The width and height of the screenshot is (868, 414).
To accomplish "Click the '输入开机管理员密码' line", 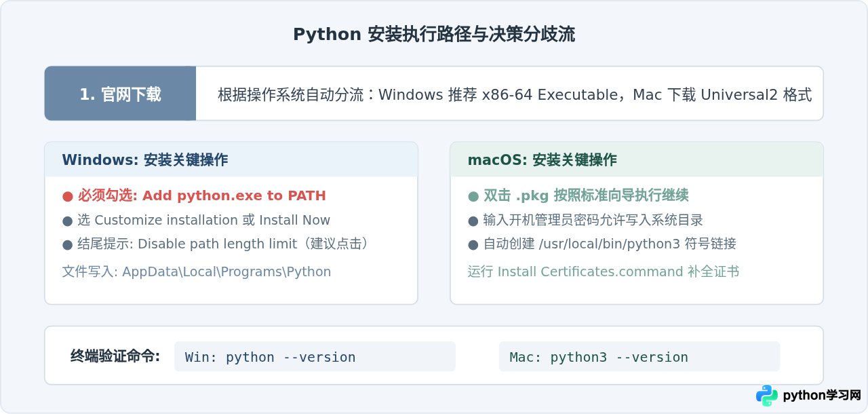I will pos(585,221).
